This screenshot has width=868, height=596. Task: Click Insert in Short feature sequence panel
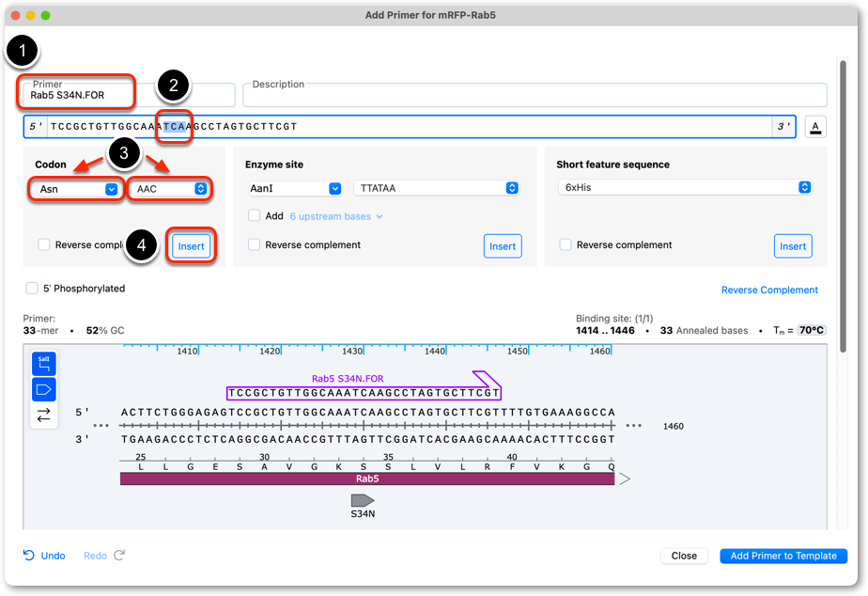793,246
